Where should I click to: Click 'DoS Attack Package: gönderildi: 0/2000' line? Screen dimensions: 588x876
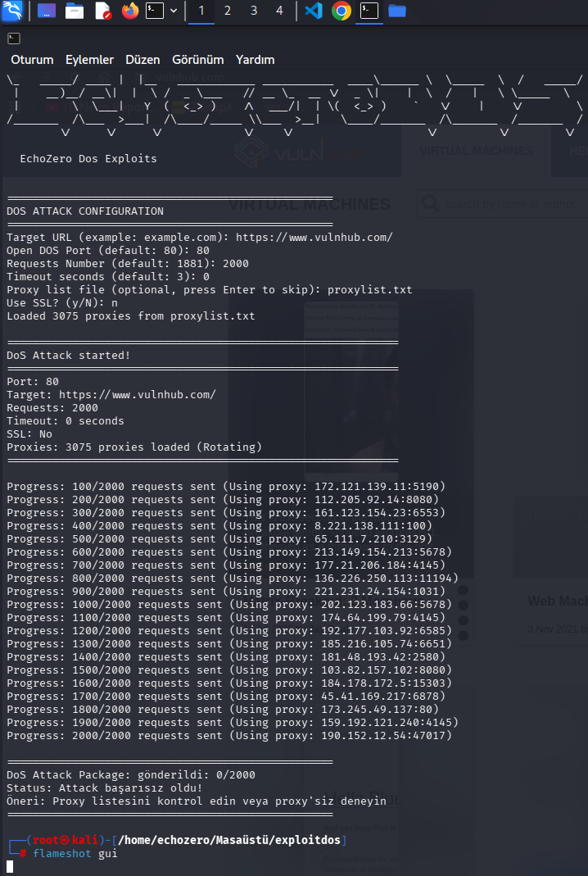[131, 775]
